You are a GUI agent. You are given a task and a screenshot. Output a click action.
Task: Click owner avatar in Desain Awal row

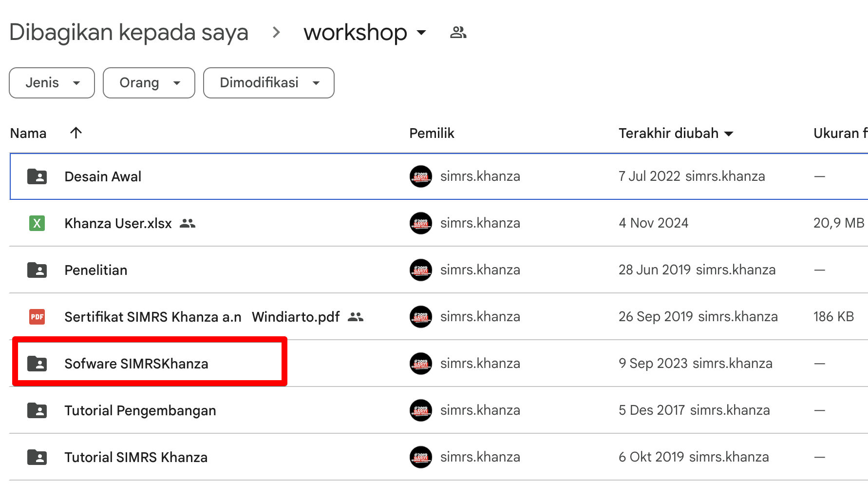tap(421, 176)
